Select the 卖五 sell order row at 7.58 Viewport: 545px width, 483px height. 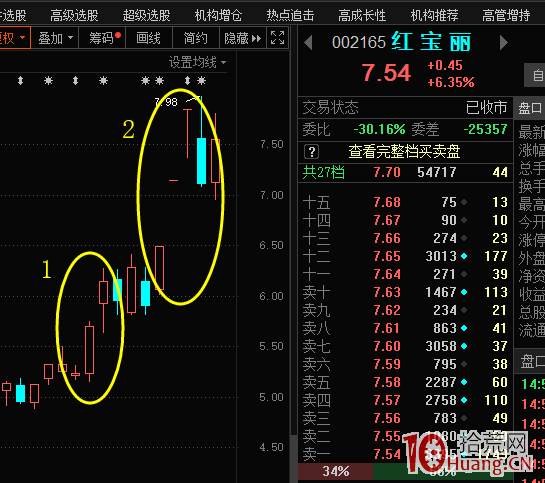pos(405,382)
